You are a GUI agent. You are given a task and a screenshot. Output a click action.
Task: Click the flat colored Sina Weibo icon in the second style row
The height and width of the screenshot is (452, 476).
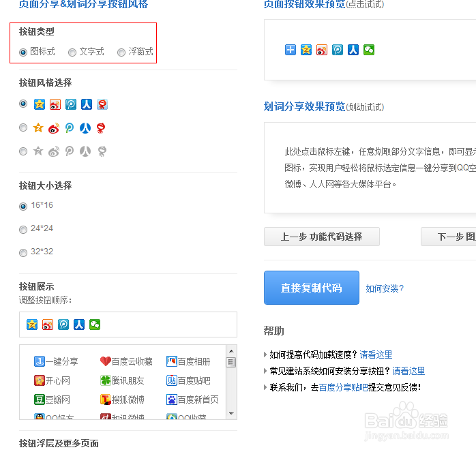[x=54, y=128]
